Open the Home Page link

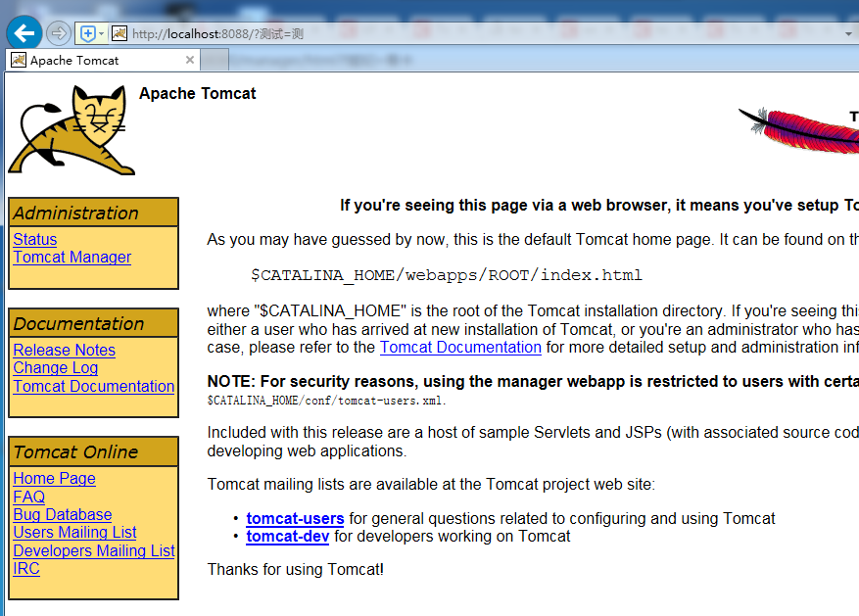click(54, 479)
